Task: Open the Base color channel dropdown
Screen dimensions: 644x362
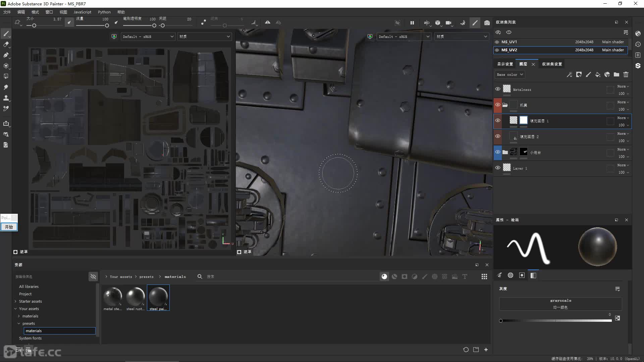Action: coord(510,74)
